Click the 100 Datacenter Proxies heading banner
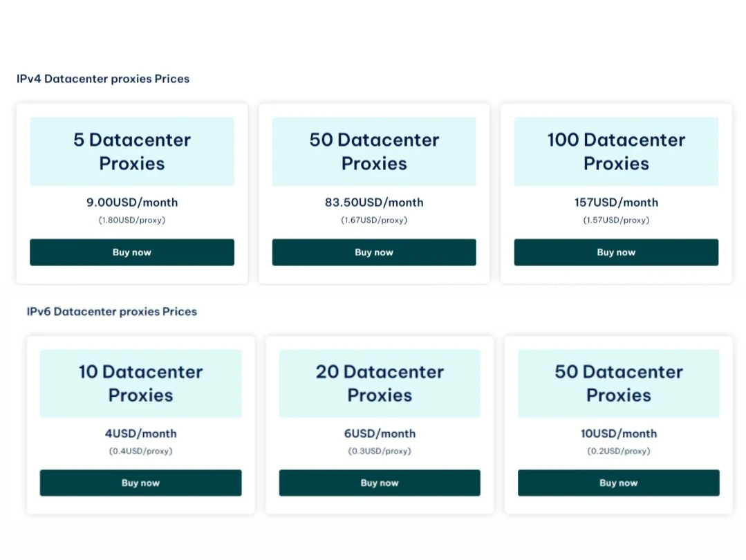The image size is (746, 560). coord(615,151)
